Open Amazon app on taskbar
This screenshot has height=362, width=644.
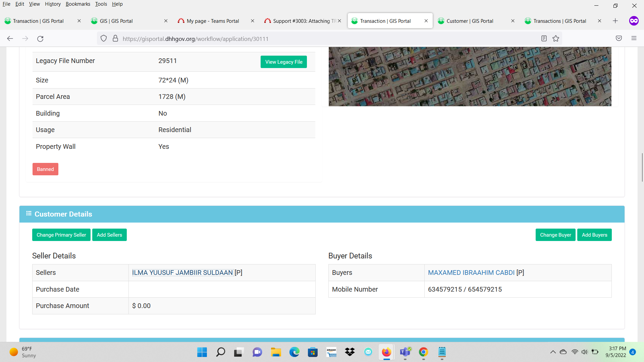pos(331,352)
